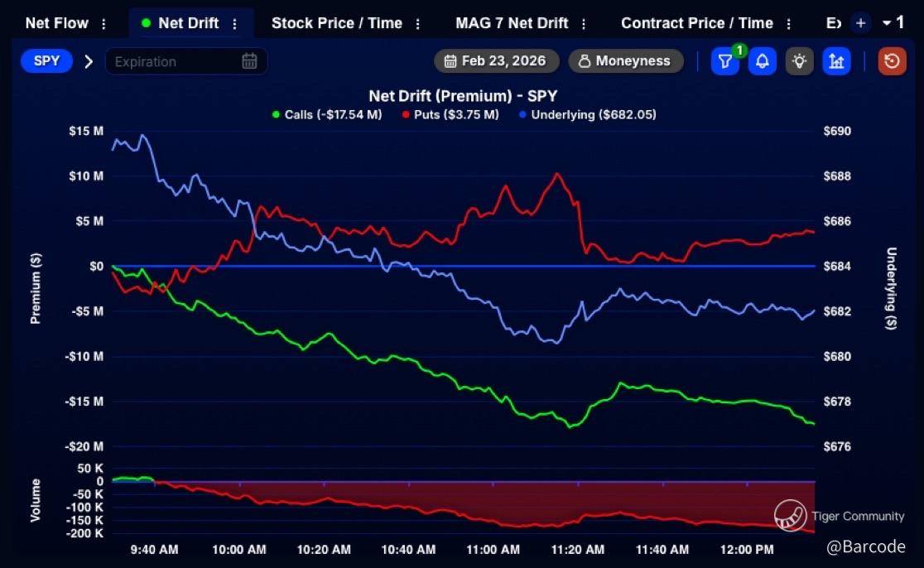924x568 pixels.
Task: Open Net Drift tab options menu
Action: click(234, 23)
